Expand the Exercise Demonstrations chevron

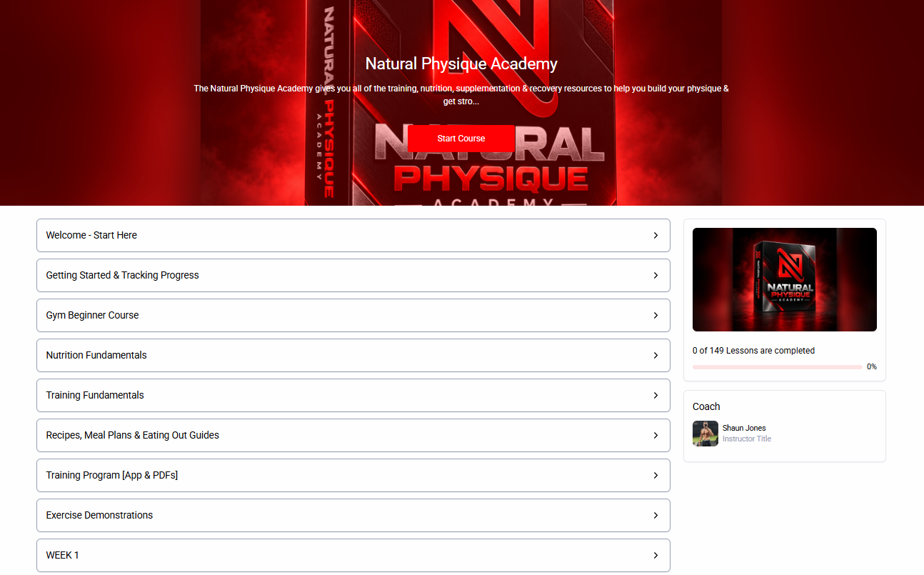point(656,515)
